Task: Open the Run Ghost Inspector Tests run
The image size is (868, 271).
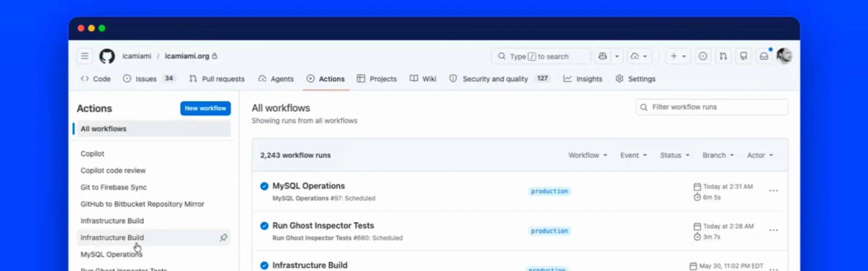Action: pyautogui.click(x=323, y=225)
